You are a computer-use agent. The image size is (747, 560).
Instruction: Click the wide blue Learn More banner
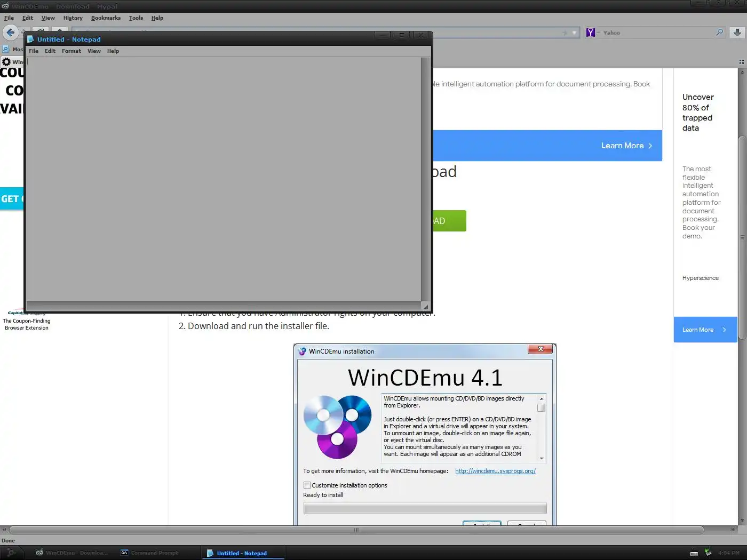pyautogui.click(x=547, y=146)
